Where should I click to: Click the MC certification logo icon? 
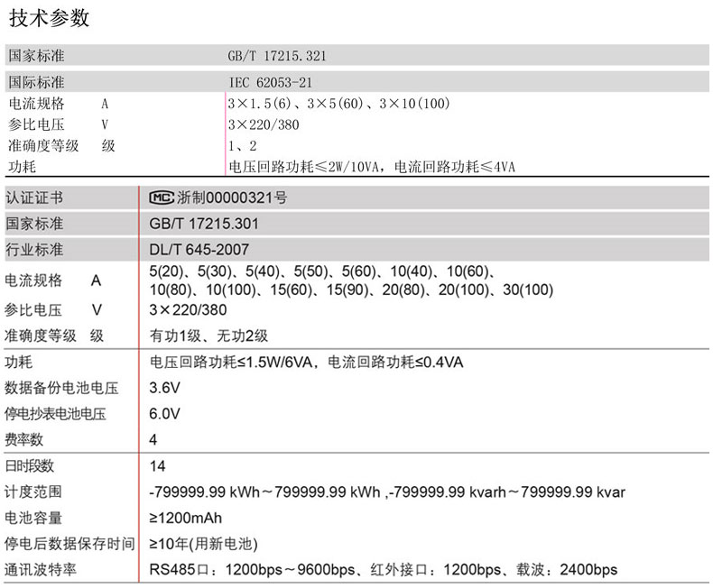[161, 198]
